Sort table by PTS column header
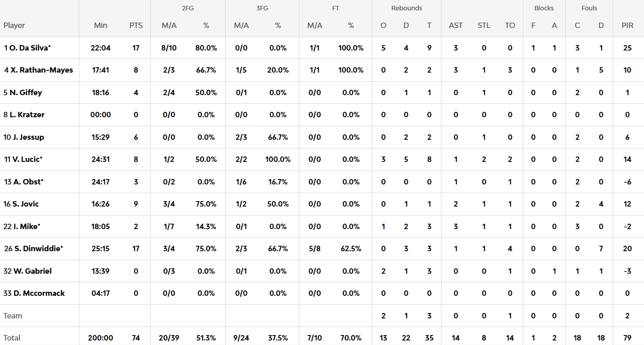 pyautogui.click(x=136, y=25)
